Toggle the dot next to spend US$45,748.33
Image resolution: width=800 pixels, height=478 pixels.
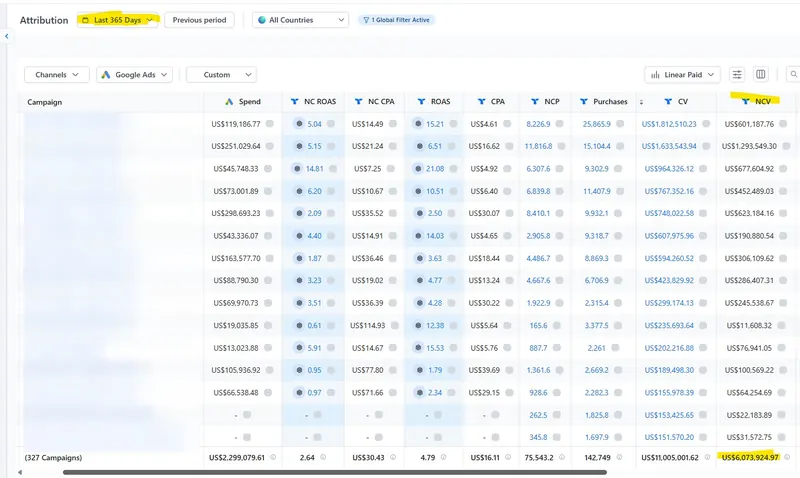268,168
